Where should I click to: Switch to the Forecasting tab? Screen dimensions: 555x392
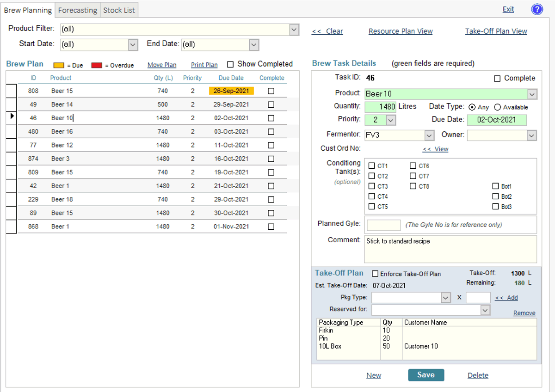click(x=77, y=10)
